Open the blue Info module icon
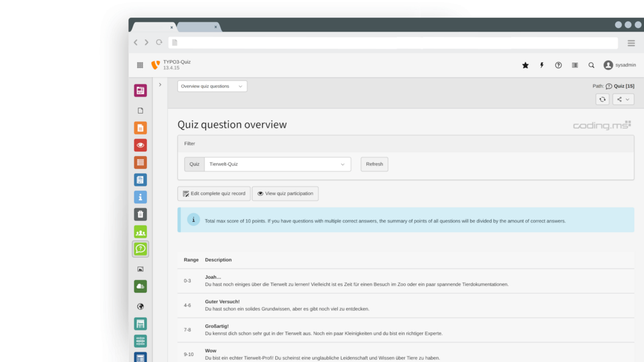Viewport: 644px width, 362px height. tap(140, 197)
